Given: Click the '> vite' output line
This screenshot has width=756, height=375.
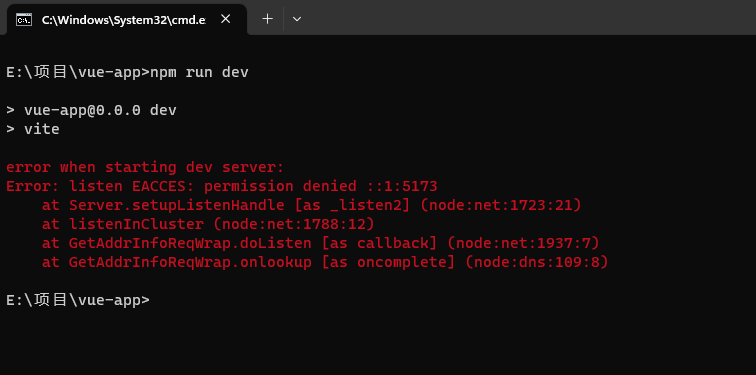Looking at the screenshot, I should tap(33, 129).
